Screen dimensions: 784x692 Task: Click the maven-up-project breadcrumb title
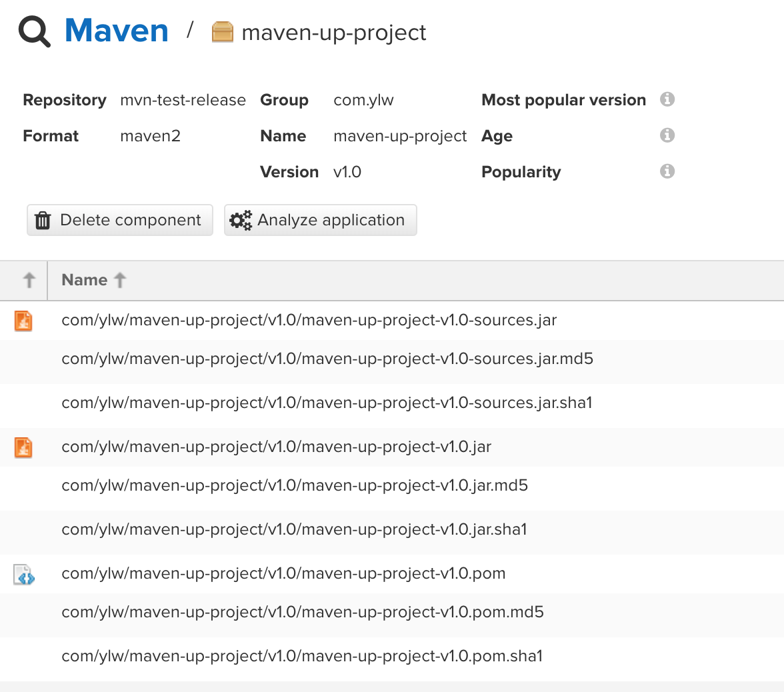pos(333,33)
